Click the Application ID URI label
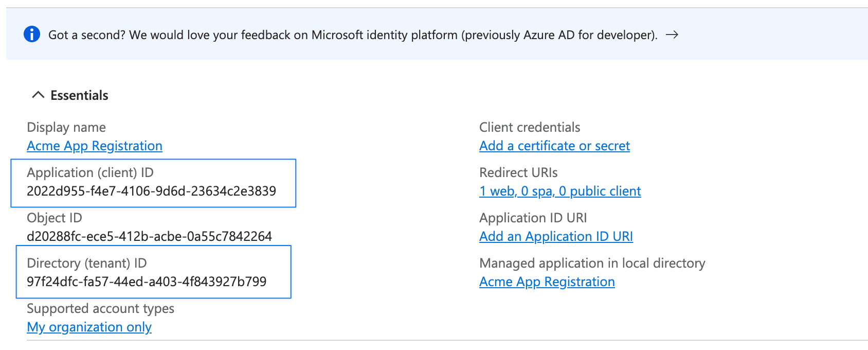 [x=533, y=218]
